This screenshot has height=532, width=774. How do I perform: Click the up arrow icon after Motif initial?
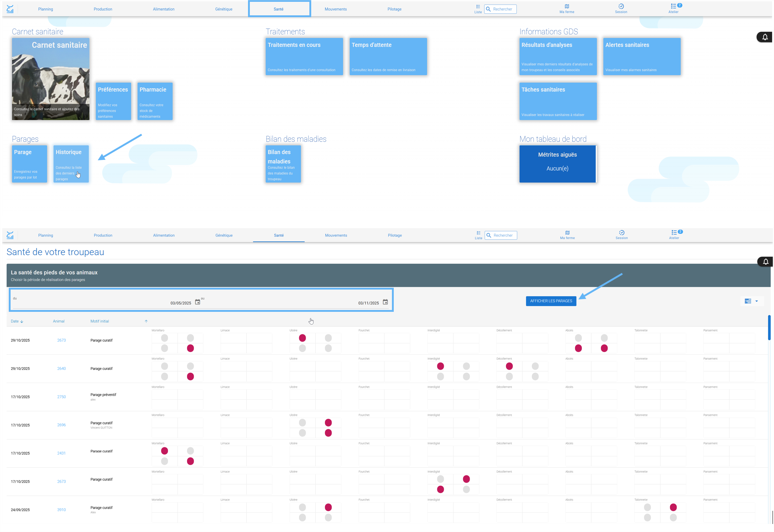click(146, 321)
